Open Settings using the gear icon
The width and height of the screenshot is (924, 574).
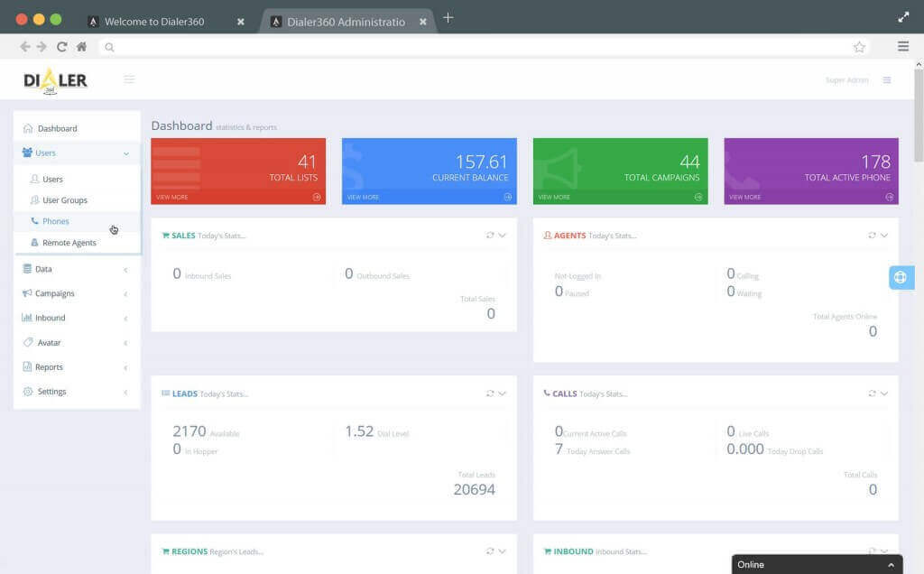click(27, 392)
